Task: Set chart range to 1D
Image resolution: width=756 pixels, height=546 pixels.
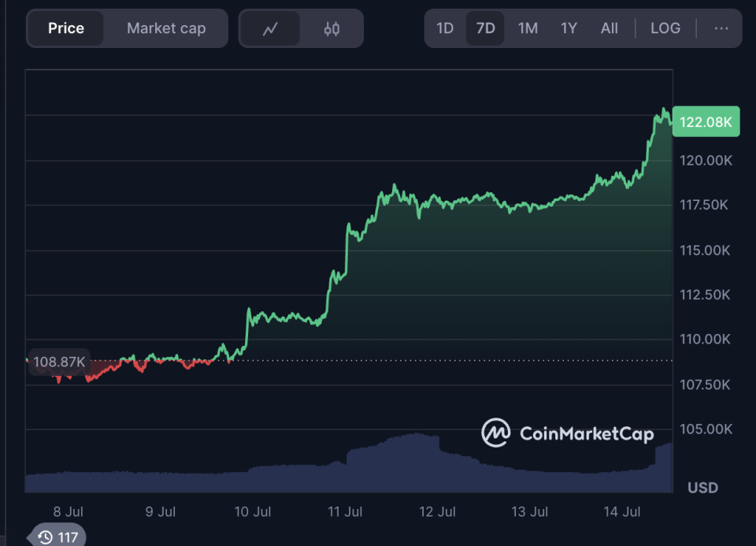Action: [445, 28]
